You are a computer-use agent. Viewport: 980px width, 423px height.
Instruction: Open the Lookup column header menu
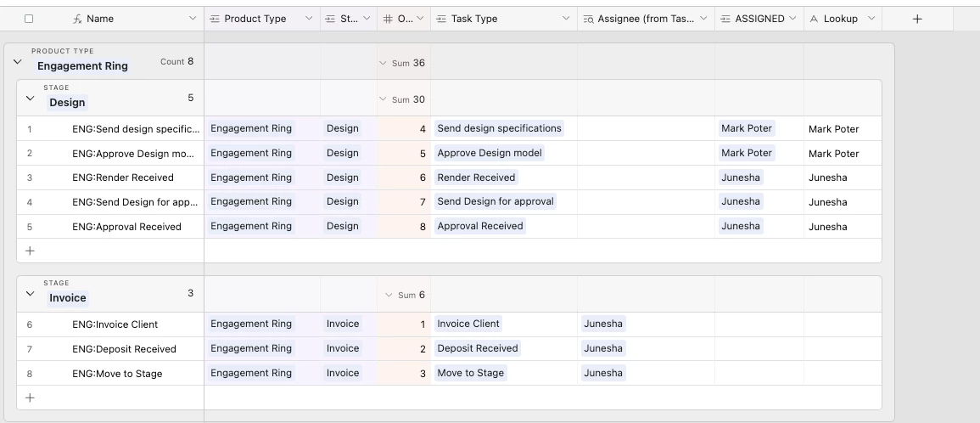(x=871, y=19)
